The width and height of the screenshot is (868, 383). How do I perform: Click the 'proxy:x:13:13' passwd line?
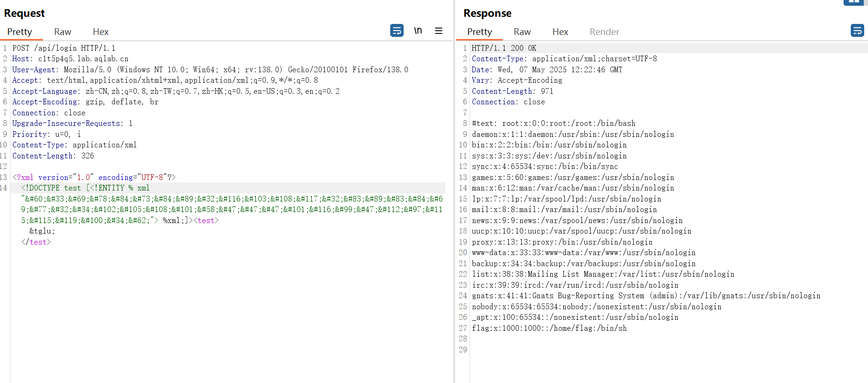562,242
